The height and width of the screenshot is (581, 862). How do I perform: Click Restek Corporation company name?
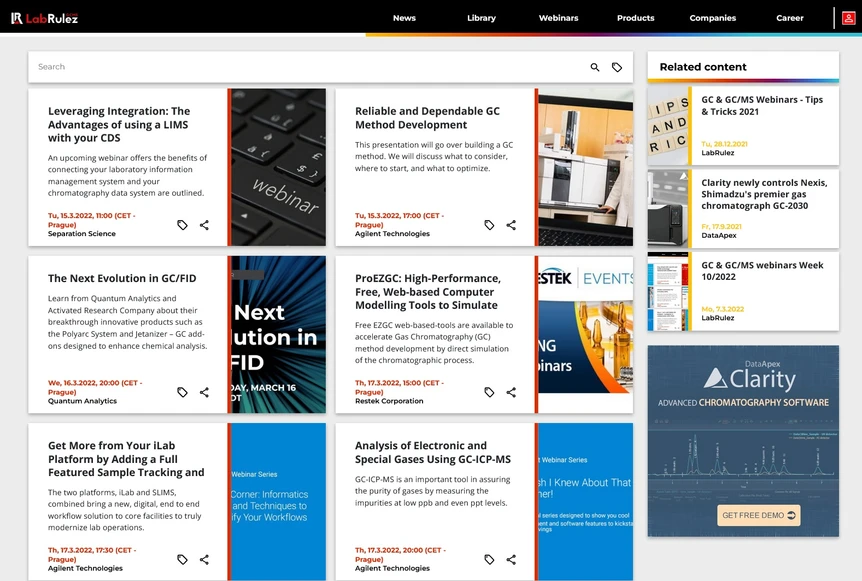coord(389,401)
